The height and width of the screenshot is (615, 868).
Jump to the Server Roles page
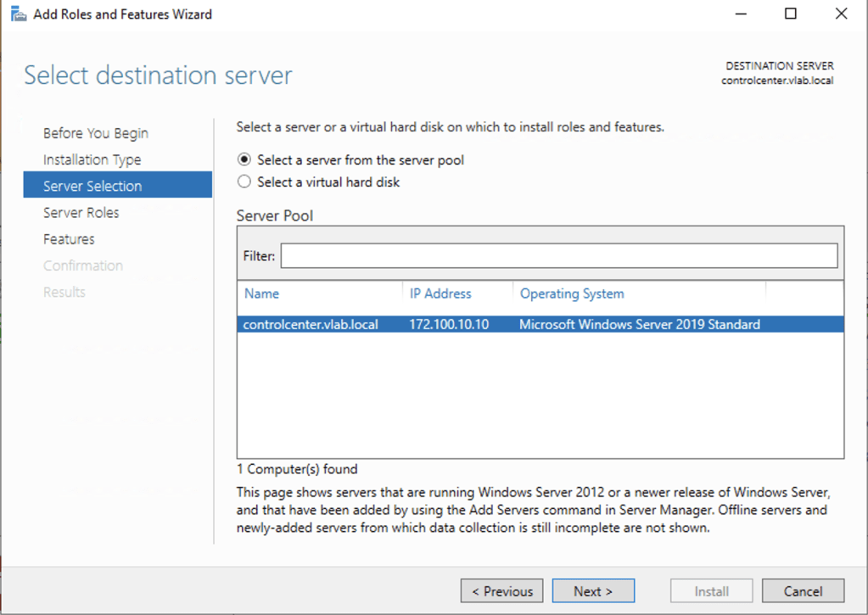[81, 212]
